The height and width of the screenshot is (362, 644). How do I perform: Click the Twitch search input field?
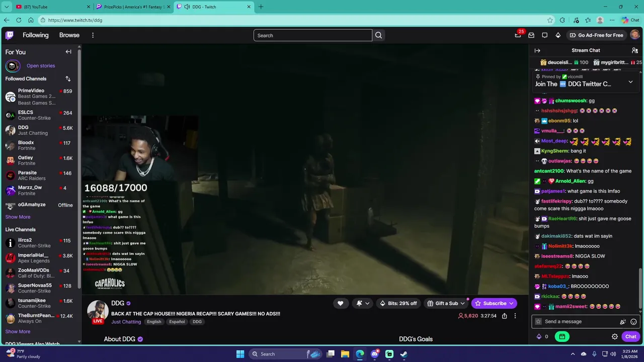(x=312, y=35)
